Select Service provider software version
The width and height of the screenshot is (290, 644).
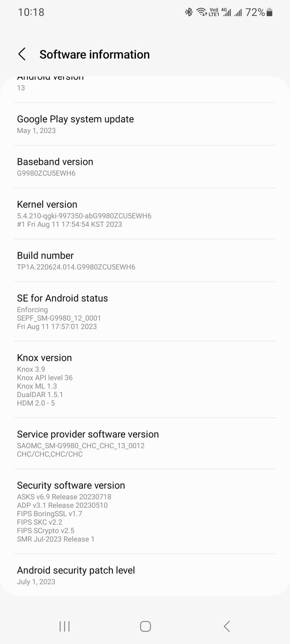click(x=145, y=443)
